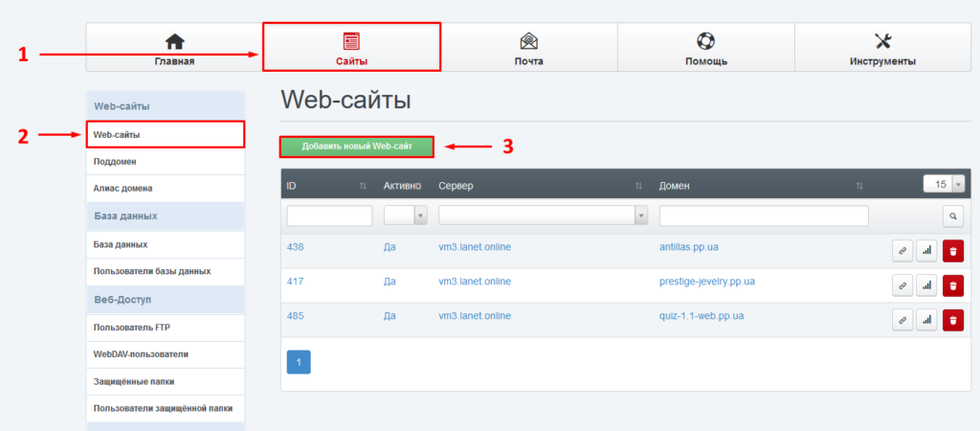The width and height of the screenshot is (980, 431).
Task: Click pagination page 1 button
Action: [299, 362]
